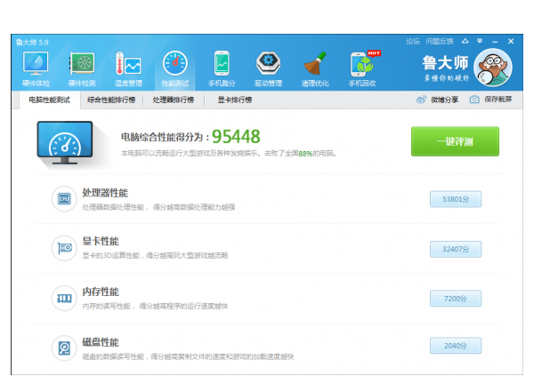Minimize the 鲁大师 window

pos(495,42)
